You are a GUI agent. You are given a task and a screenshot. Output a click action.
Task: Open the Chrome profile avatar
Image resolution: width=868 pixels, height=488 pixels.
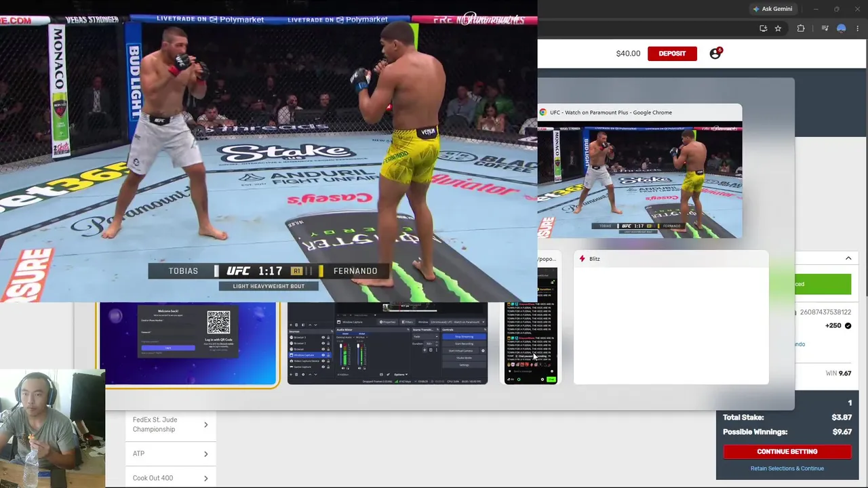coord(842,28)
